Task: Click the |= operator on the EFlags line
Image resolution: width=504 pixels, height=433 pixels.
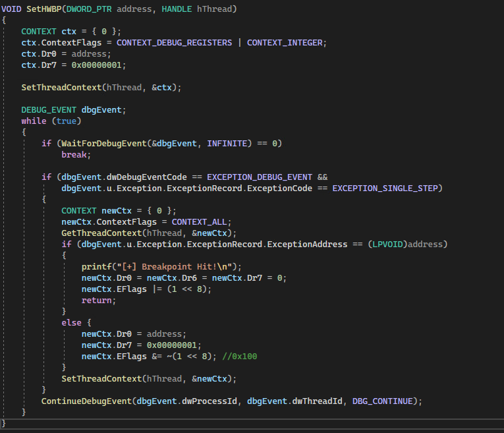Action: coord(157,289)
